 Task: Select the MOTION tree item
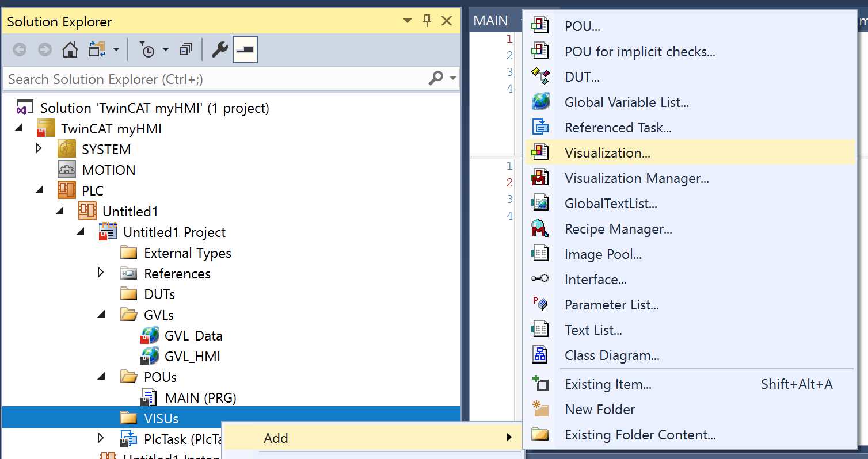(x=109, y=170)
